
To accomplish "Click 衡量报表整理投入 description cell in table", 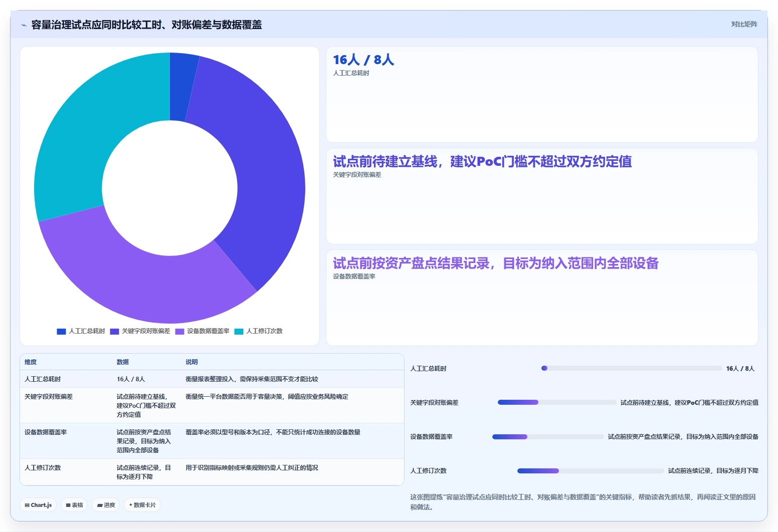I will coord(252,379).
